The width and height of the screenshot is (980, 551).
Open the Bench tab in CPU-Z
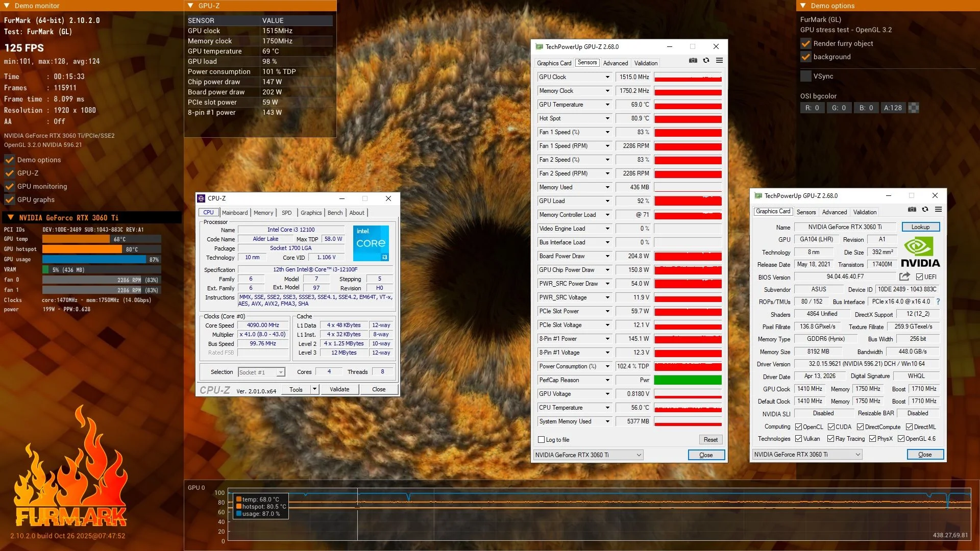pyautogui.click(x=335, y=213)
